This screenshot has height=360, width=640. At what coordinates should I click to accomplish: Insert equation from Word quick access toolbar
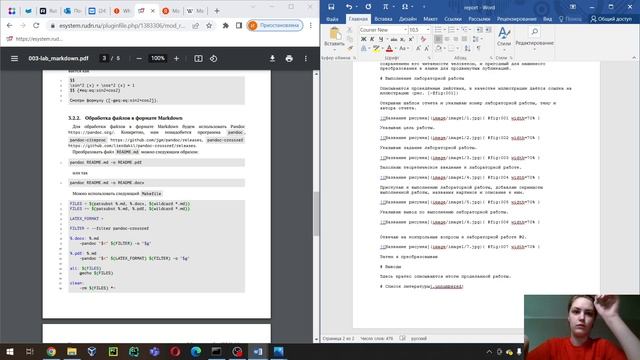coord(385,7)
